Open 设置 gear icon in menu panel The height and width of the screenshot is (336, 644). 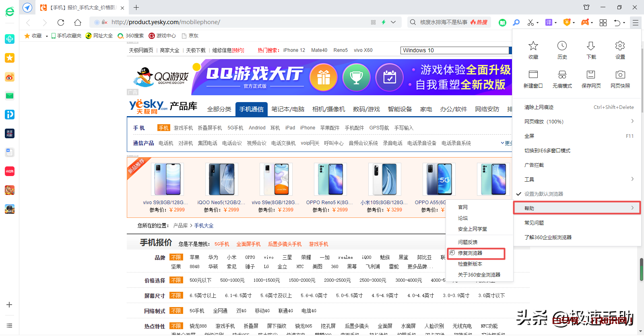coord(620,46)
